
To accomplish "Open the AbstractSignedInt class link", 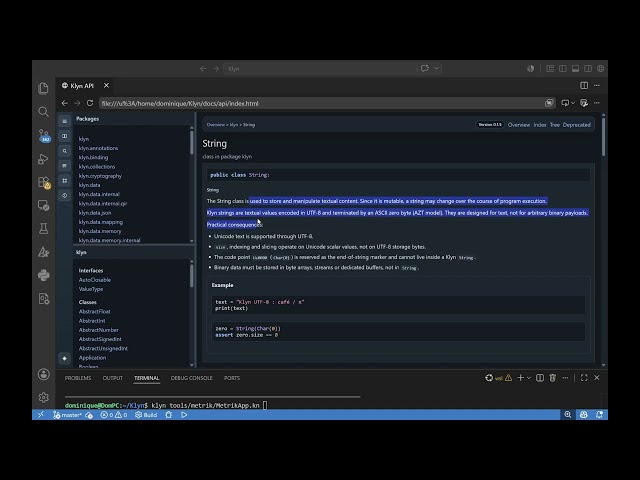I will [x=100, y=339].
